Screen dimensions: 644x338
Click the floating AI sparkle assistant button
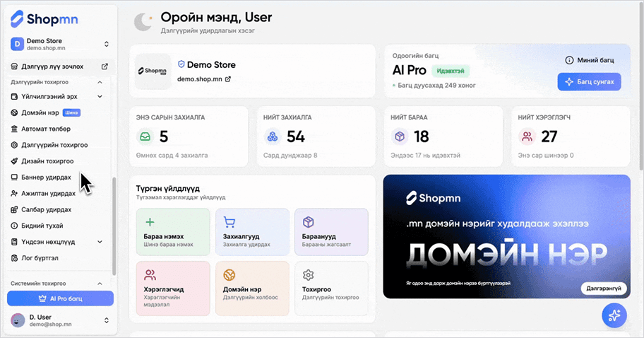coord(614,315)
